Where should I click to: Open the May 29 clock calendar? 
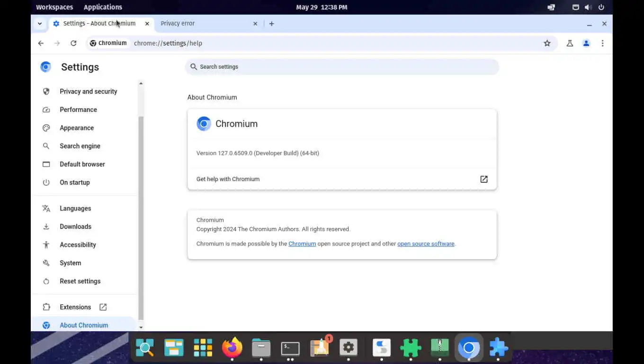click(322, 7)
